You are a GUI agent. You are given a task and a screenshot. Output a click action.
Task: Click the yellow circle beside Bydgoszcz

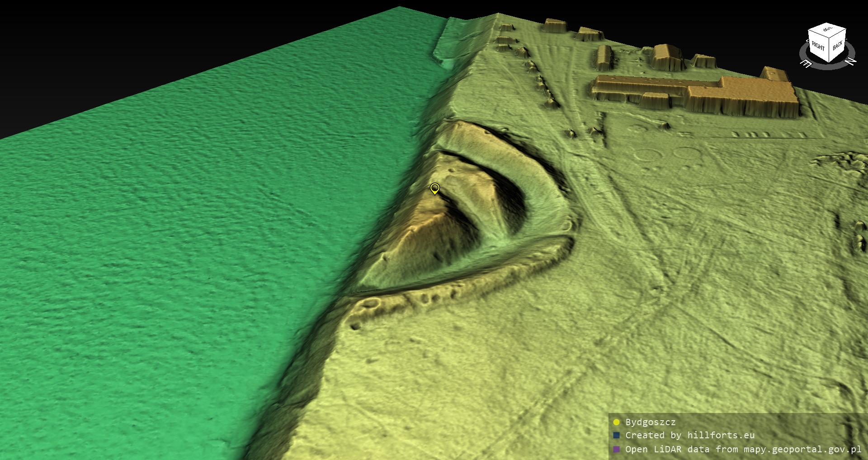pyautogui.click(x=616, y=422)
